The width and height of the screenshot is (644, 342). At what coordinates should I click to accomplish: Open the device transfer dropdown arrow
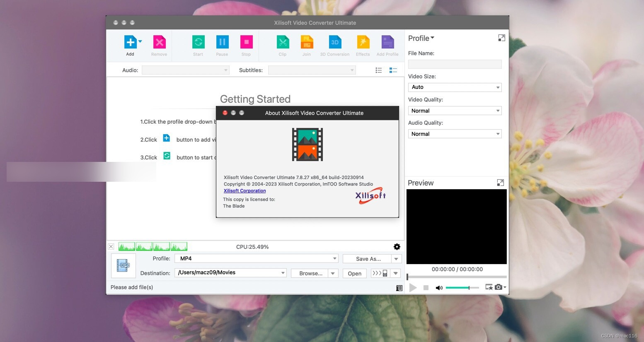click(396, 273)
